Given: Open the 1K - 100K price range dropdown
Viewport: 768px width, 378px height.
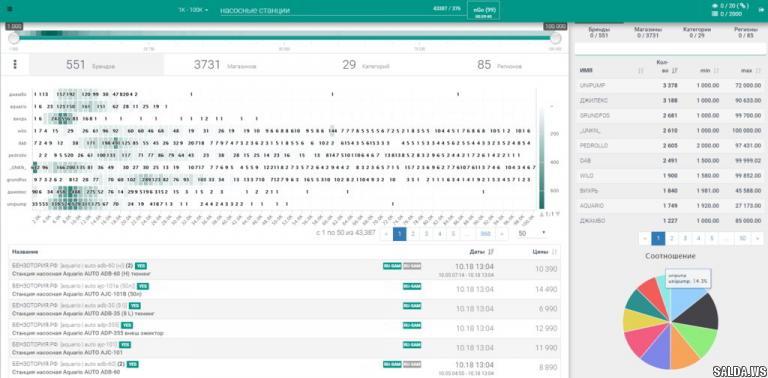Looking at the screenshot, I should click(x=193, y=10).
